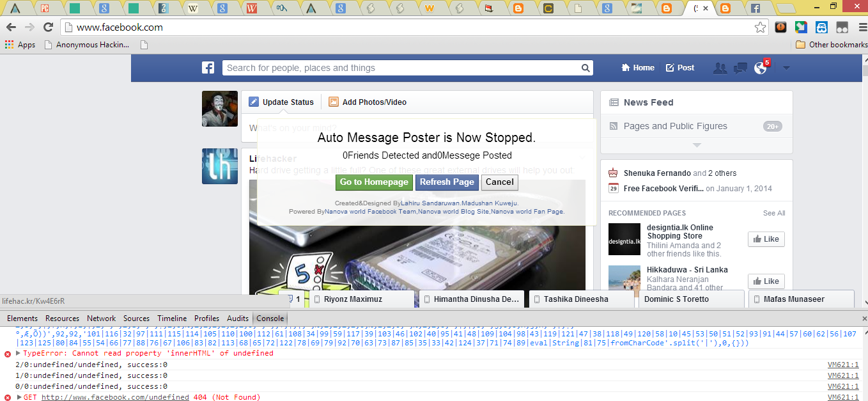Open the Nanova world Fan Page link
This screenshot has width=868, height=401.
click(x=527, y=211)
